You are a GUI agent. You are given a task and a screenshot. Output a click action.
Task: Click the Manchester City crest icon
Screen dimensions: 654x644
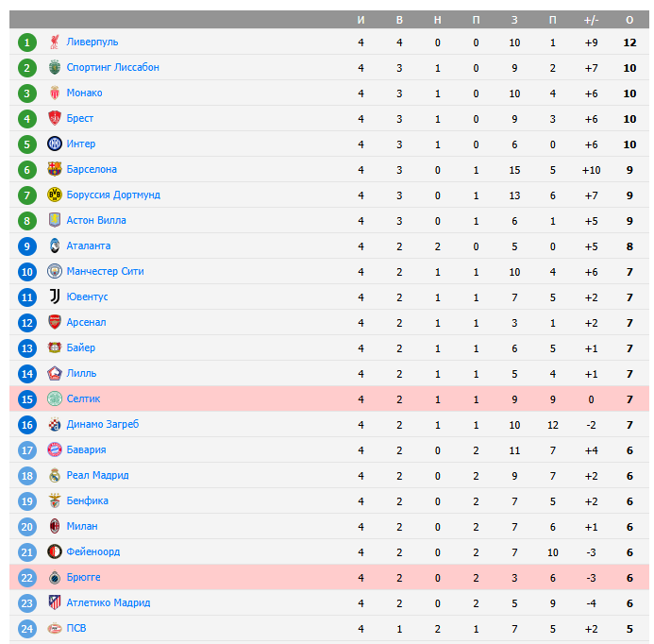pyautogui.click(x=55, y=271)
